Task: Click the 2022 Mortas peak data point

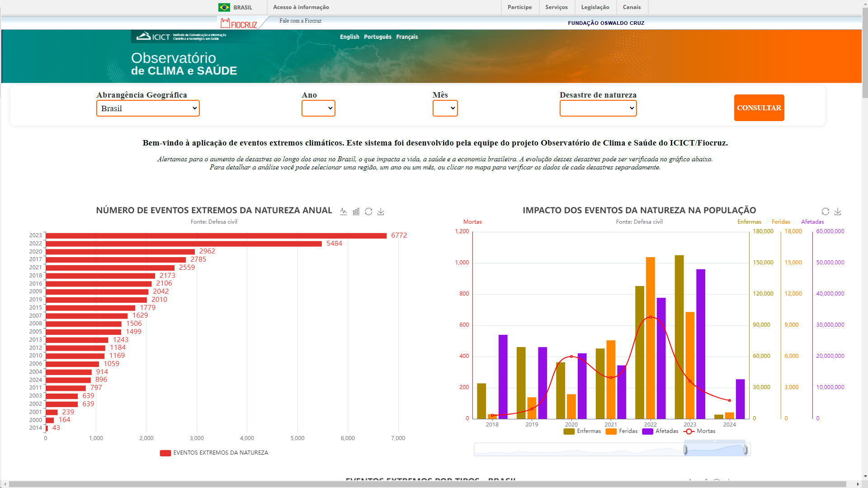Action: click(651, 317)
